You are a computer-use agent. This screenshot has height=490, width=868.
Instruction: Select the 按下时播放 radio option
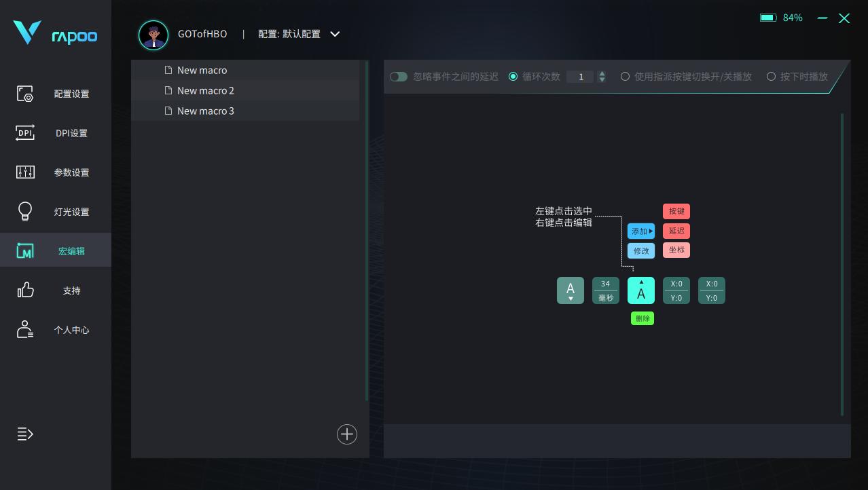coord(772,77)
